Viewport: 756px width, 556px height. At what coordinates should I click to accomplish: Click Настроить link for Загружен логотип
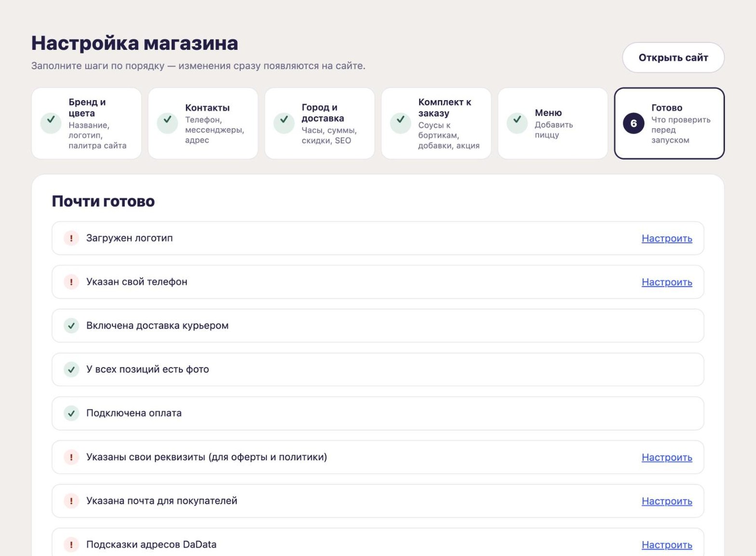click(x=667, y=238)
